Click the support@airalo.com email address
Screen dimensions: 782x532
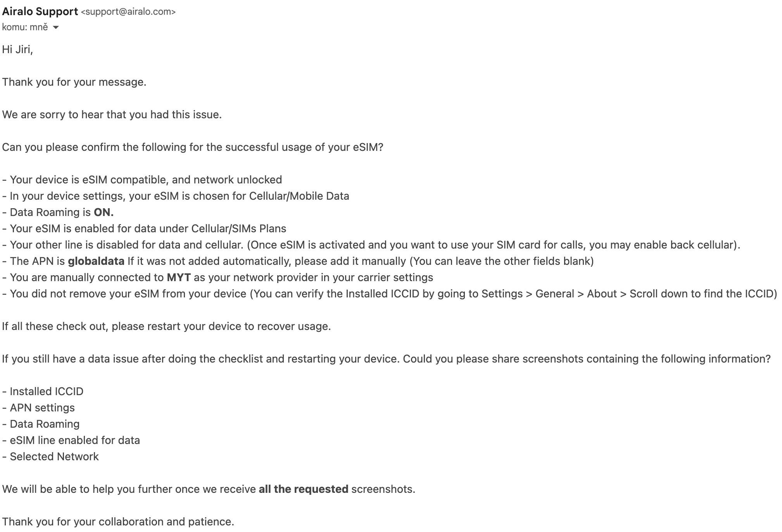[x=128, y=12]
